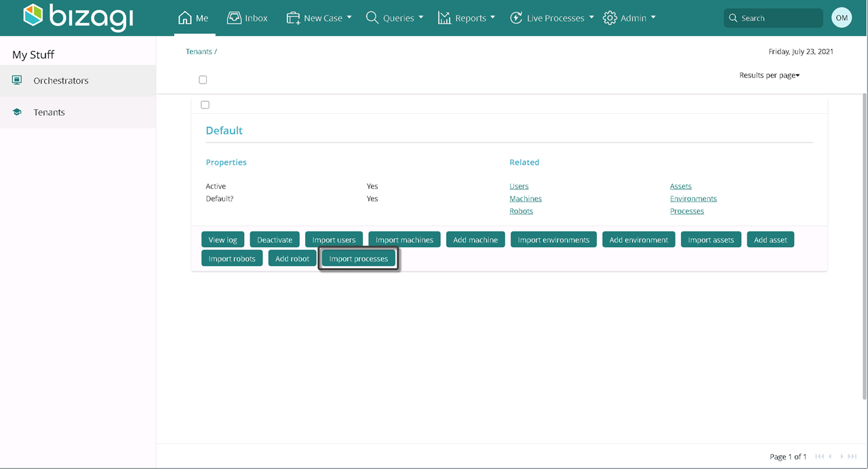Click the Import environments button
Viewport: 868px width, 469px height.
pyautogui.click(x=553, y=240)
